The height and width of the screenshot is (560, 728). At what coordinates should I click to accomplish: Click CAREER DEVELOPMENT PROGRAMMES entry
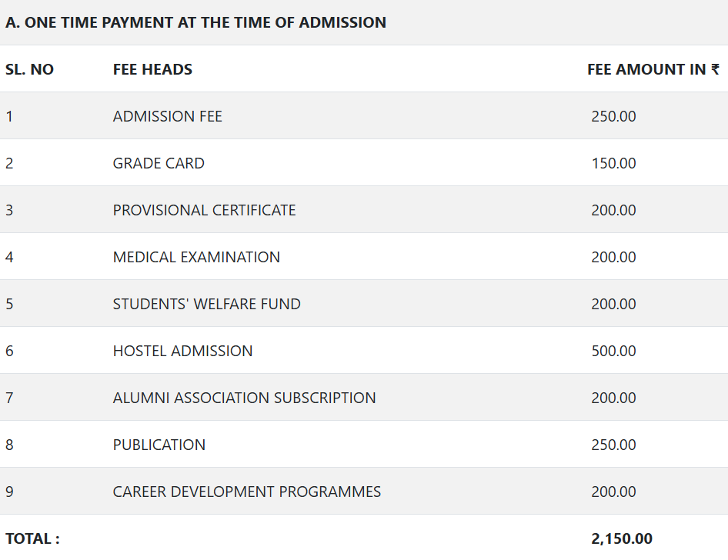(246, 492)
